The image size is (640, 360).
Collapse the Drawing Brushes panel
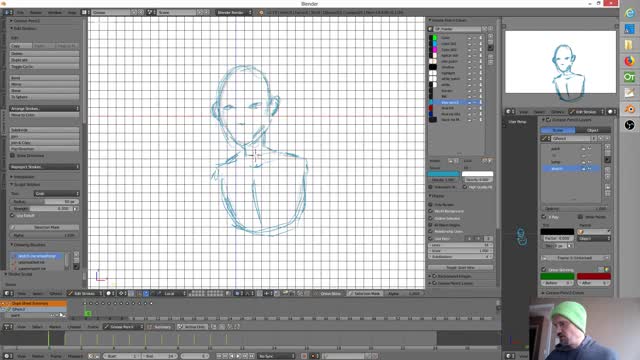(x=28, y=244)
